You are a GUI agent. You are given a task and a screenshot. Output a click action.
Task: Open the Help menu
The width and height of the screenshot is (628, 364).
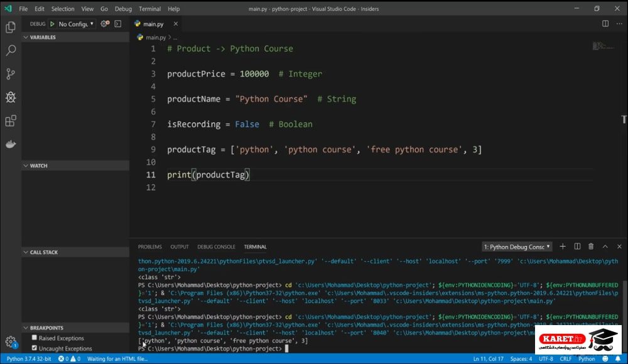(x=173, y=8)
